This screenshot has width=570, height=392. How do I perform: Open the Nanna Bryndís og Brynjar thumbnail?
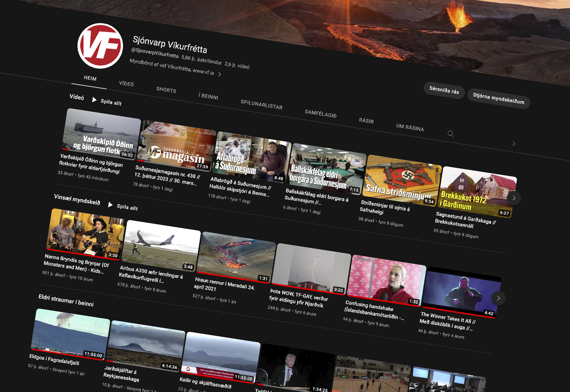coord(86,234)
